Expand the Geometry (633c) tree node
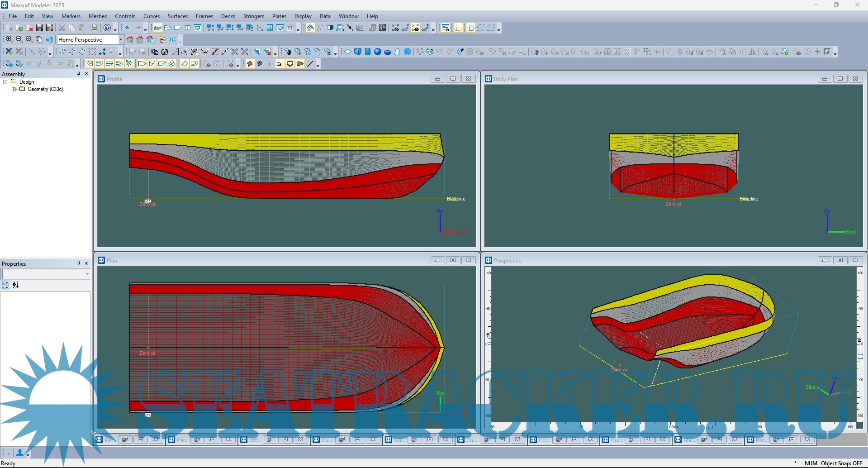This screenshot has width=868, height=468. point(13,89)
